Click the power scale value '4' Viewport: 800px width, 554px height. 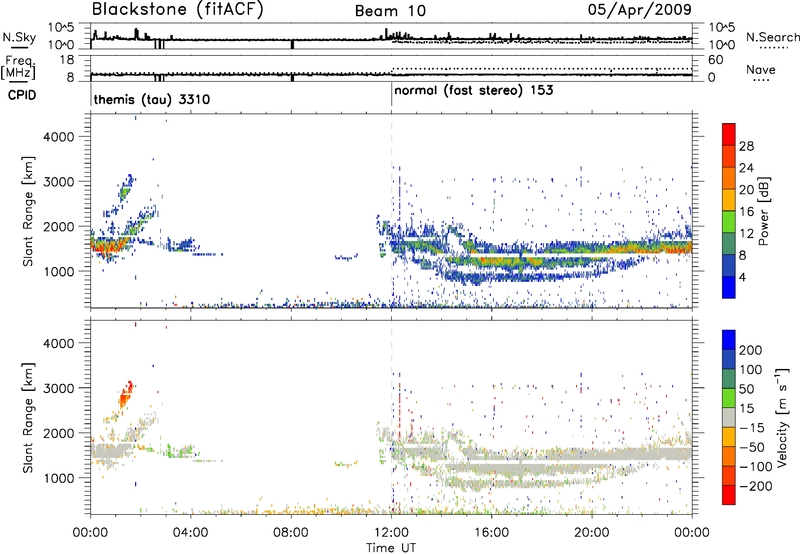(x=742, y=277)
